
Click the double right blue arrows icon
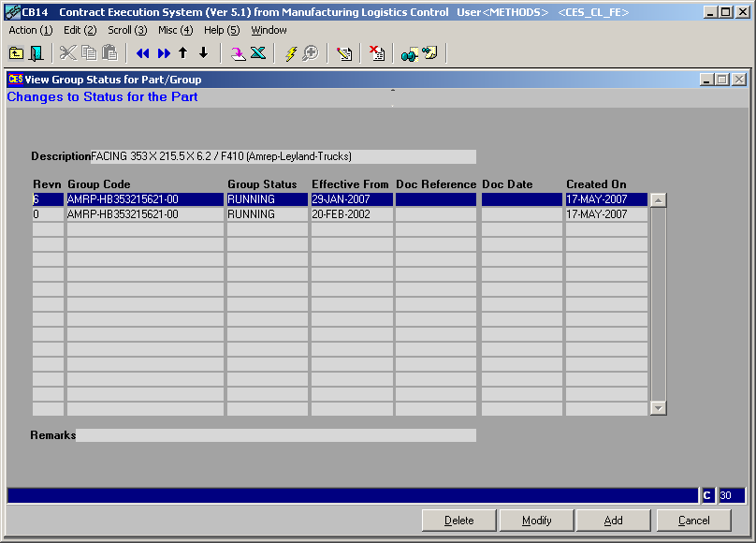[x=164, y=53]
